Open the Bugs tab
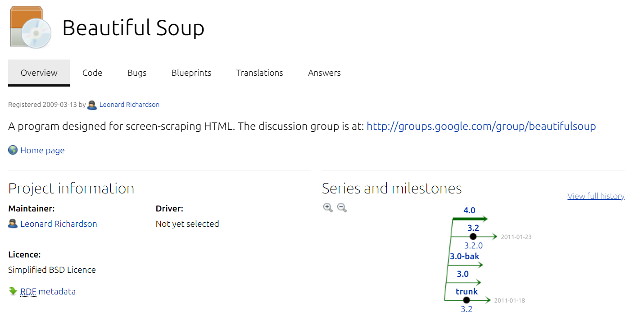 pyautogui.click(x=136, y=73)
